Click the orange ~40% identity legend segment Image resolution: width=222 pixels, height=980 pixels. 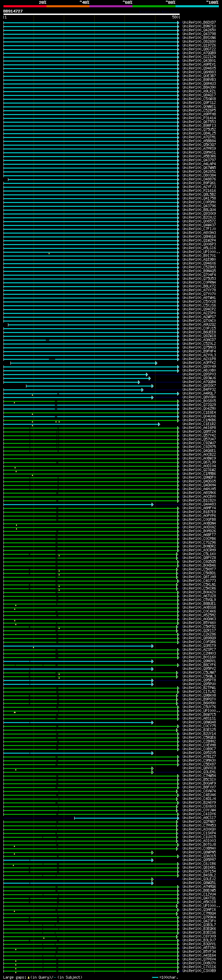[x=68, y=6]
